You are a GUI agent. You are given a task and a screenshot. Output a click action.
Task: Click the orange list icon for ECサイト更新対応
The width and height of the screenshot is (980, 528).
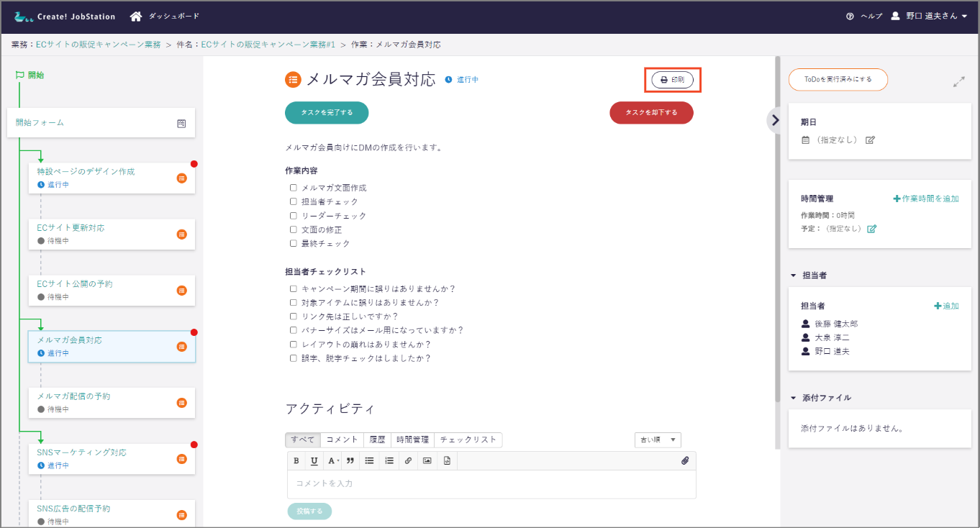coord(181,234)
